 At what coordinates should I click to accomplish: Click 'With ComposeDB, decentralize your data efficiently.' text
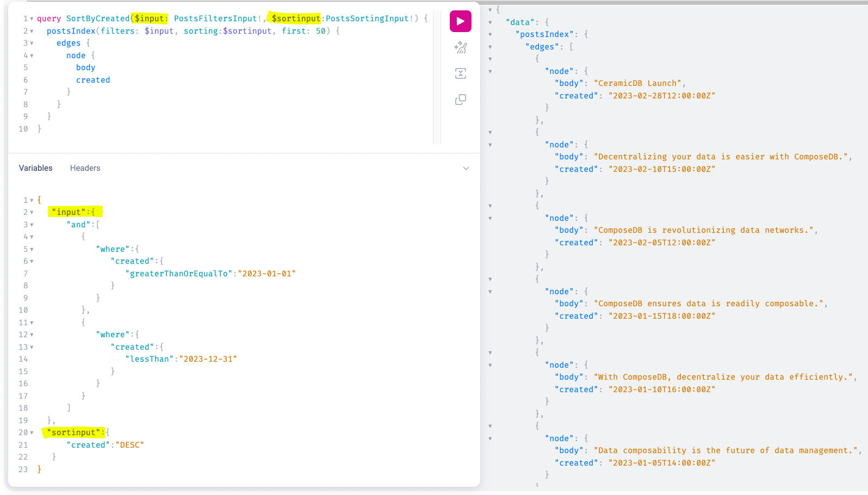(x=723, y=377)
